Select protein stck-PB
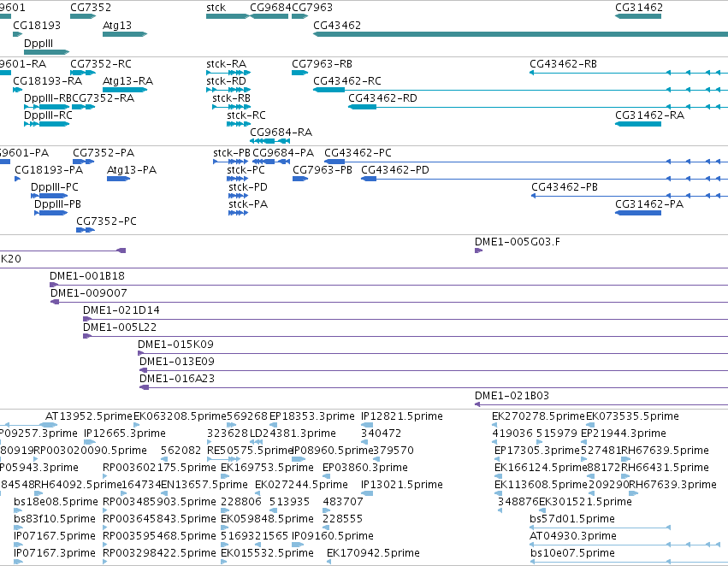 (230, 162)
